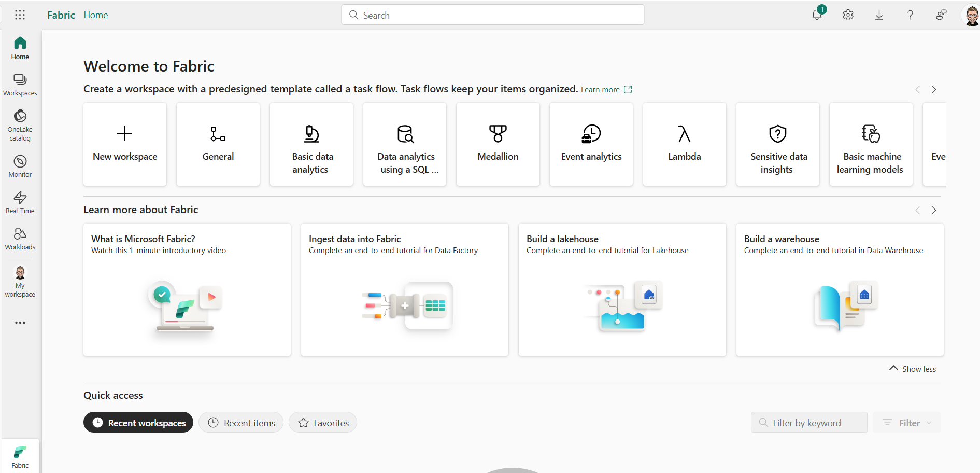Open Workspaces in sidebar
The height and width of the screenshot is (473, 980).
pyautogui.click(x=20, y=85)
